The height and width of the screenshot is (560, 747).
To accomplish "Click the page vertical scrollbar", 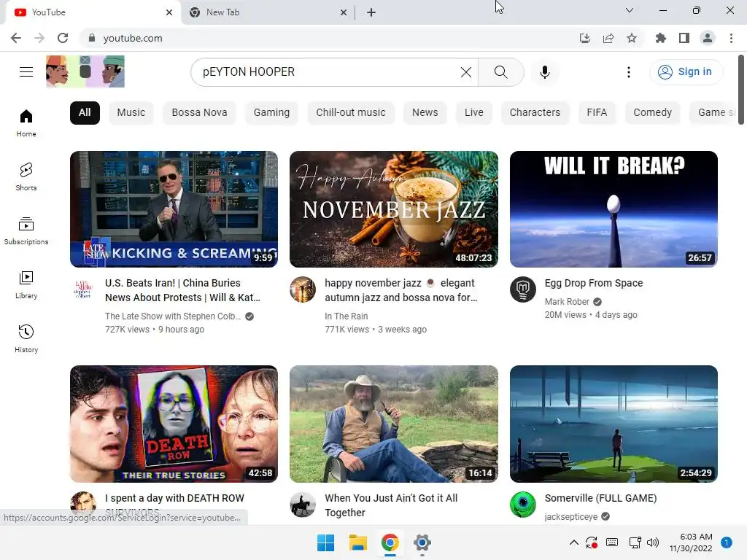I will pyautogui.click(x=741, y=90).
